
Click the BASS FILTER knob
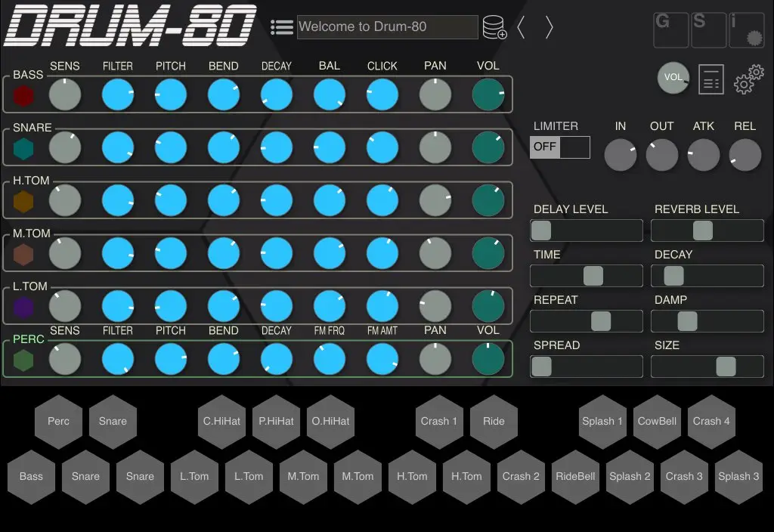coord(117,94)
